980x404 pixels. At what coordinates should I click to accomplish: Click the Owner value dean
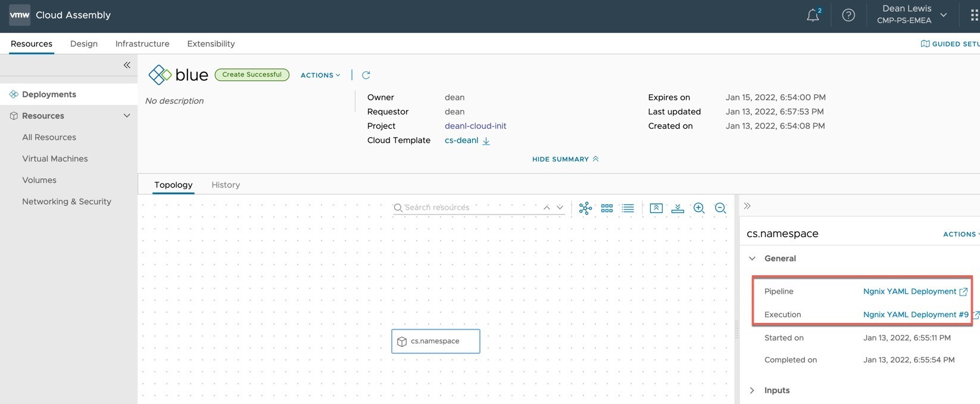pos(454,97)
